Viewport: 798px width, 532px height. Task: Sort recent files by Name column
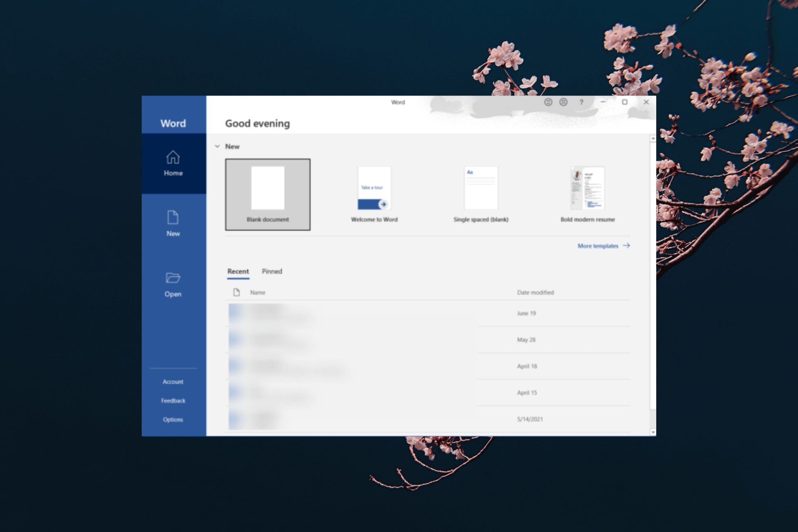[258, 293]
